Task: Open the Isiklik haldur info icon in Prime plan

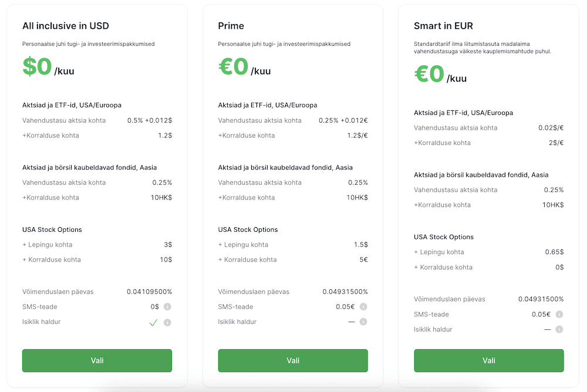Action: tap(363, 322)
